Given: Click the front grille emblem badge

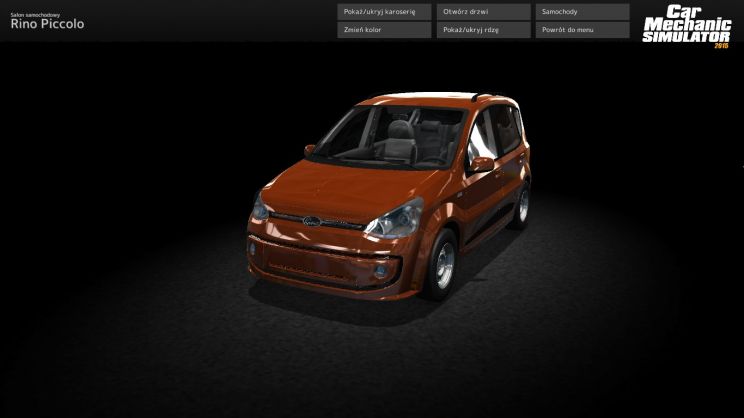Looking at the screenshot, I should click(312, 221).
